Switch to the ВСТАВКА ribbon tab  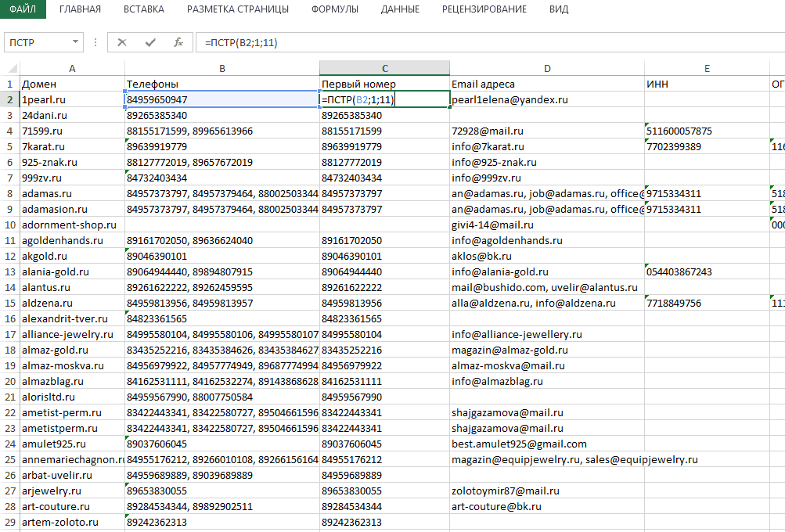pyautogui.click(x=144, y=9)
